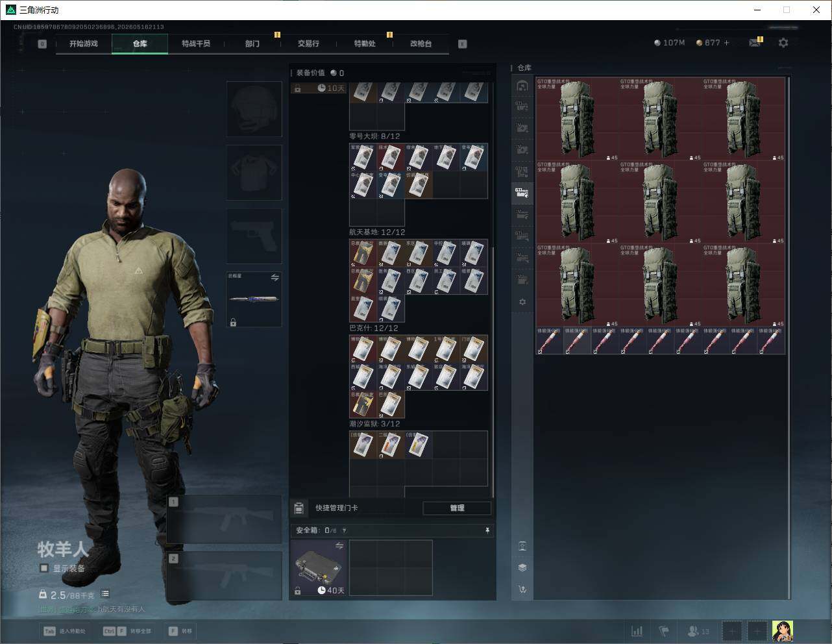This screenshot has height=644, width=832.
Task: Click the warehouse grid scrollbar
Action: (x=789, y=338)
